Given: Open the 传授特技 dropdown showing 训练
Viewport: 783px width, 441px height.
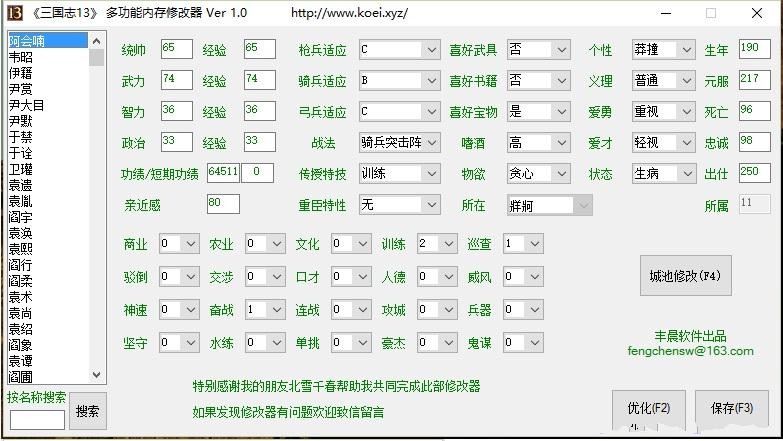Looking at the screenshot, I should pyautogui.click(x=399, y=174).
